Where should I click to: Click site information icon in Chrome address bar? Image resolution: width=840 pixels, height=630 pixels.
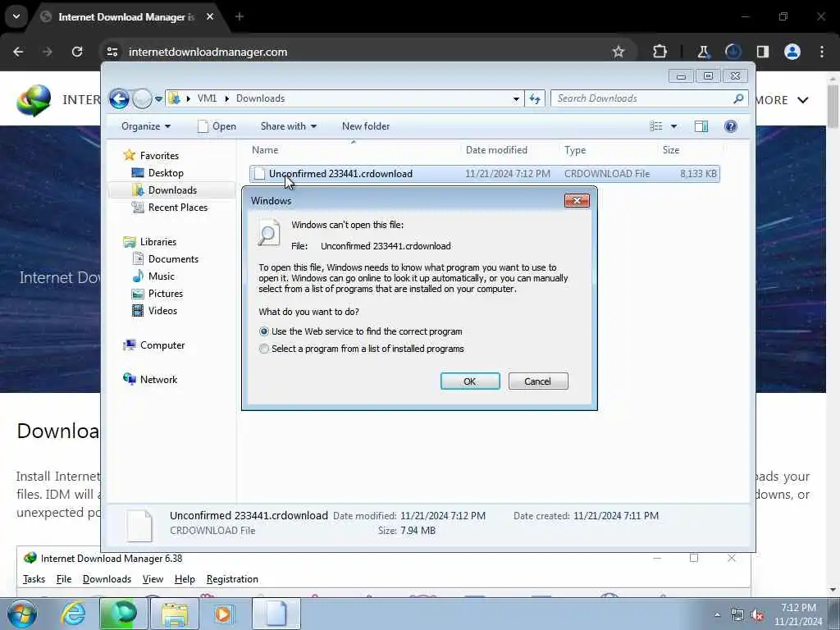click(112, 52)
